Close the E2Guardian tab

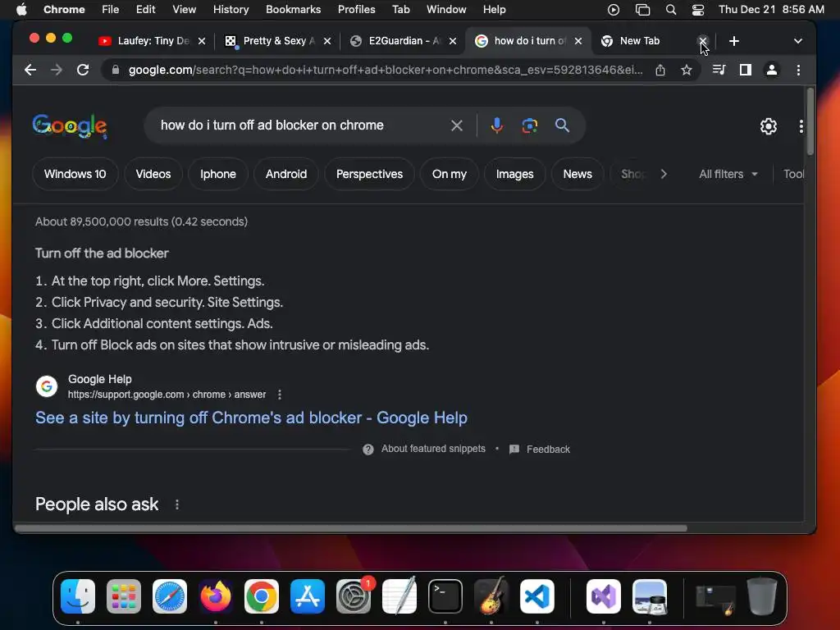[x=453, y=41]
